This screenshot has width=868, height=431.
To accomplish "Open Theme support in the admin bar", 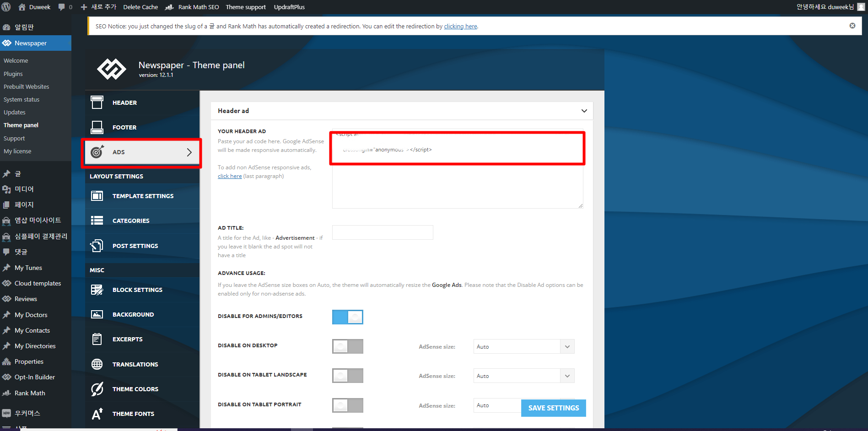I will (x=246, y=7).
